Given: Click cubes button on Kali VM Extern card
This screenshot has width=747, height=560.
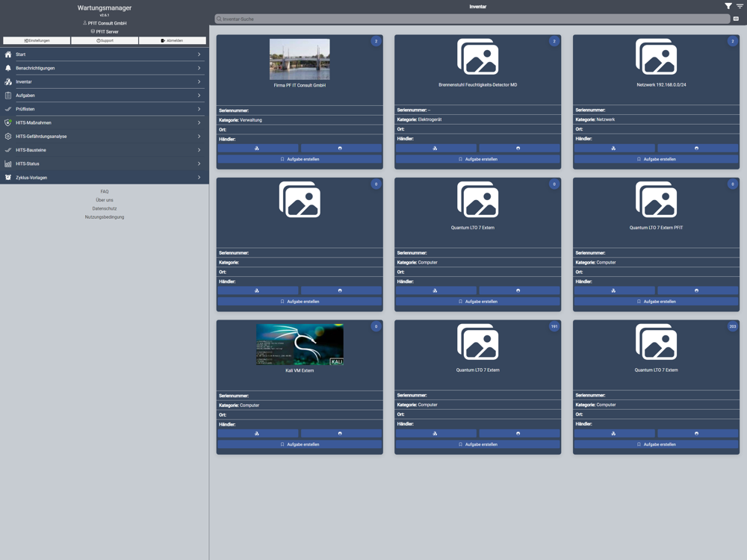Looking at the screenshot, I should pyautogui.click(x=258, y=433).
